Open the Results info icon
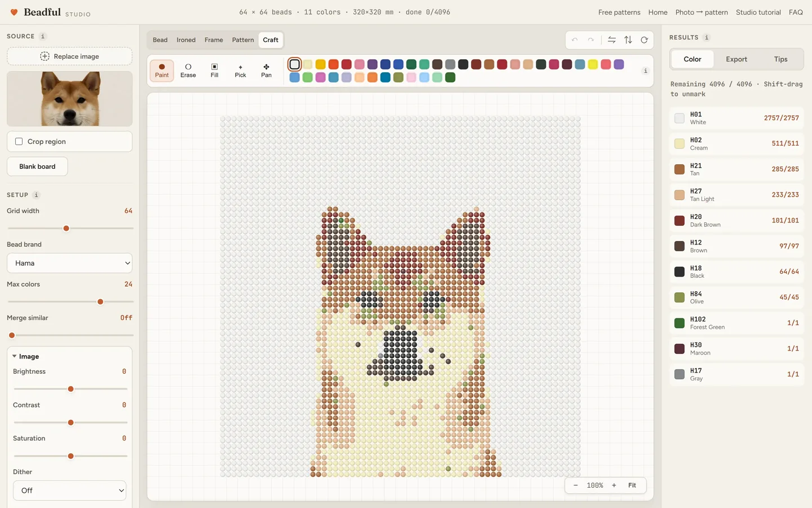This screenshot has height=508, width=812. click(x=707, y=37)
